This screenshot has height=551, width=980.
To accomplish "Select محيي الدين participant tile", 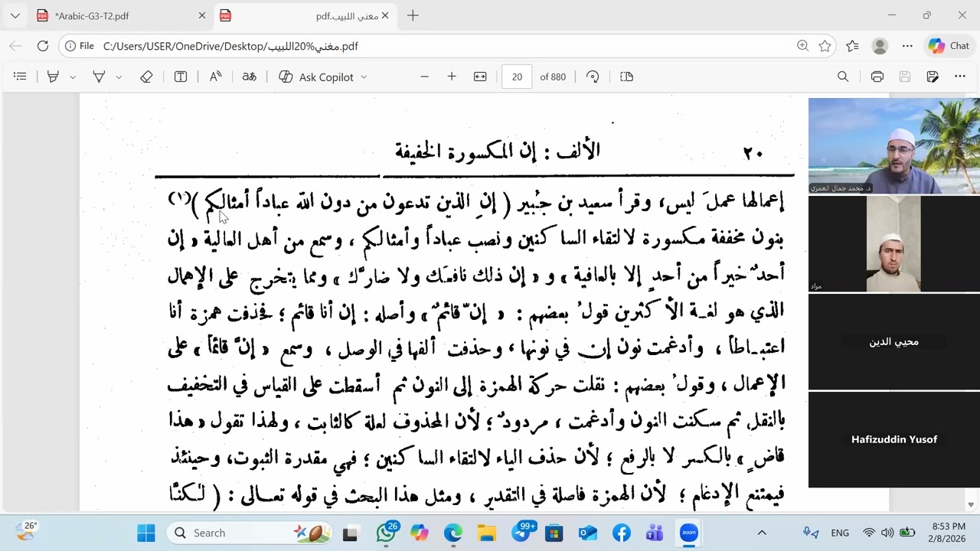I will pos(894,341).
